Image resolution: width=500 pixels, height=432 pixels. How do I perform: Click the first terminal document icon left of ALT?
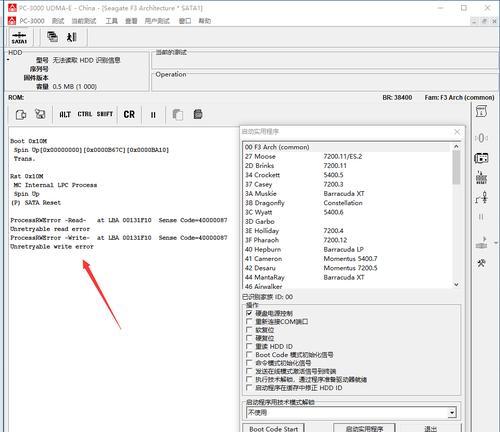[x=21, y=115]
